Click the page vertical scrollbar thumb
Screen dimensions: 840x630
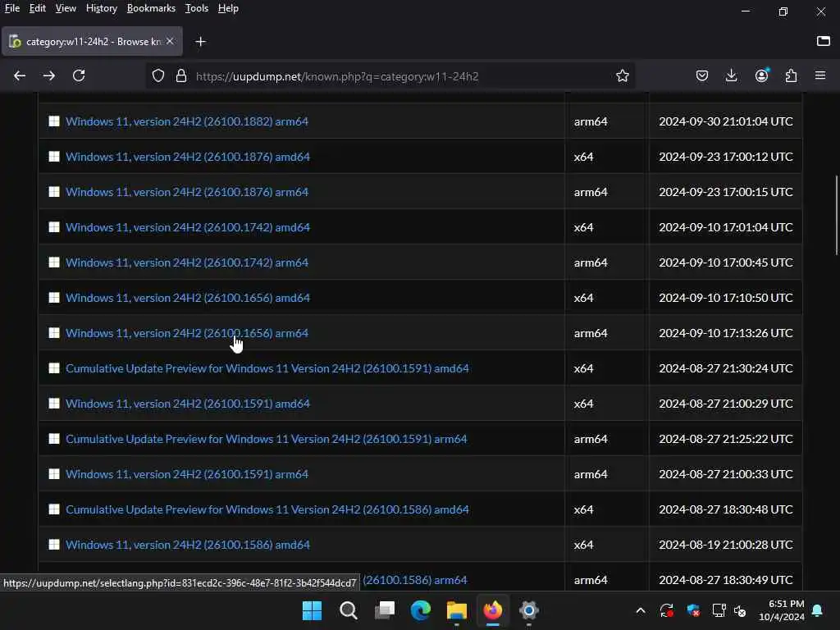pyautogui.click(x=836, y=216)
